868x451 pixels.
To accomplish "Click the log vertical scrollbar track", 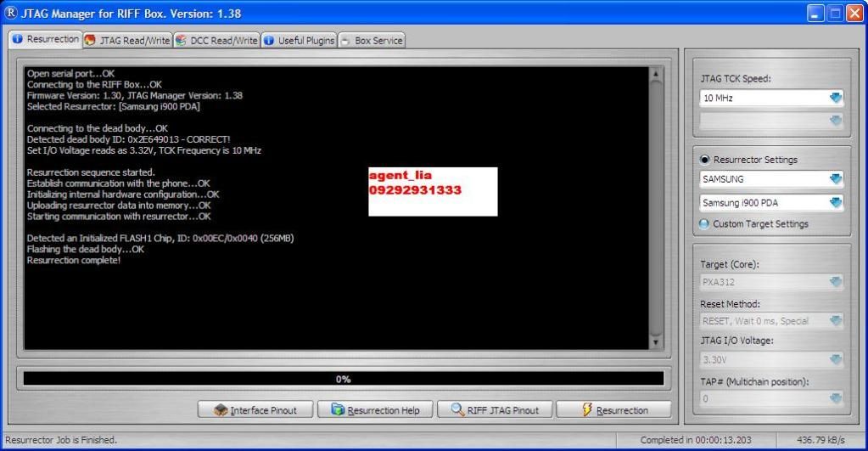I will tap(655, 208).
